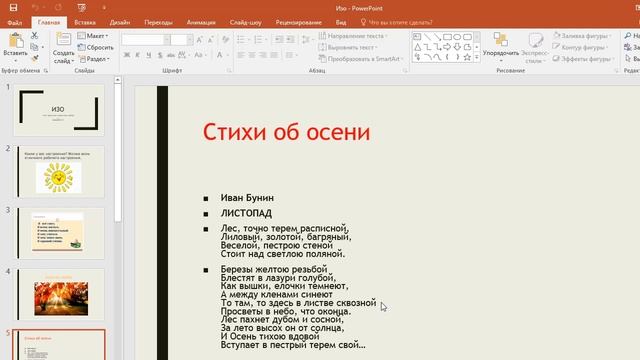Start slideshow from beginning via toolbar icon

(x=82, y=8)
